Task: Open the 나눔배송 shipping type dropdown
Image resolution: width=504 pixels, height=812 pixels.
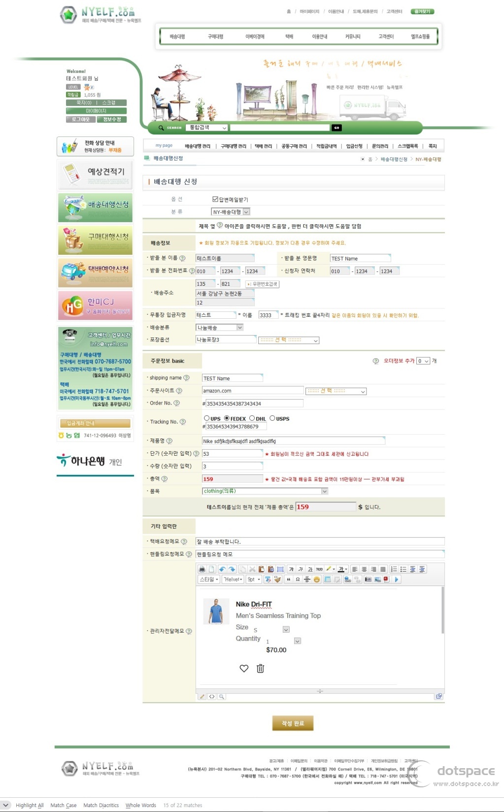Action: [220, 328]
